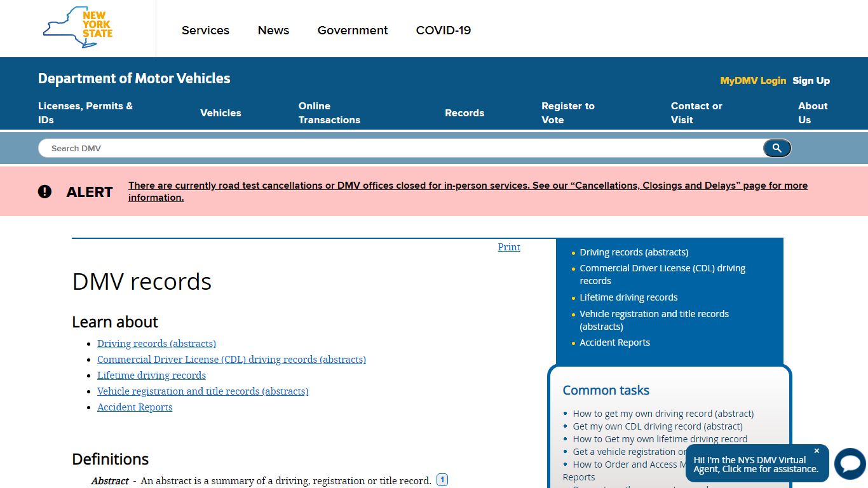Open Lifetime driving records link under Learn about

pyautogui.click(x=151, y=376)
